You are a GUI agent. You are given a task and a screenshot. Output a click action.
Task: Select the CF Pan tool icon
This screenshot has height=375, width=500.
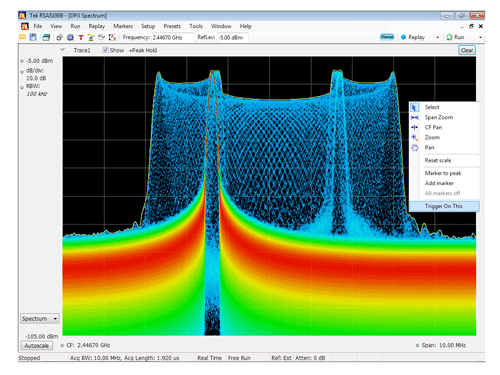coord(415,127)
